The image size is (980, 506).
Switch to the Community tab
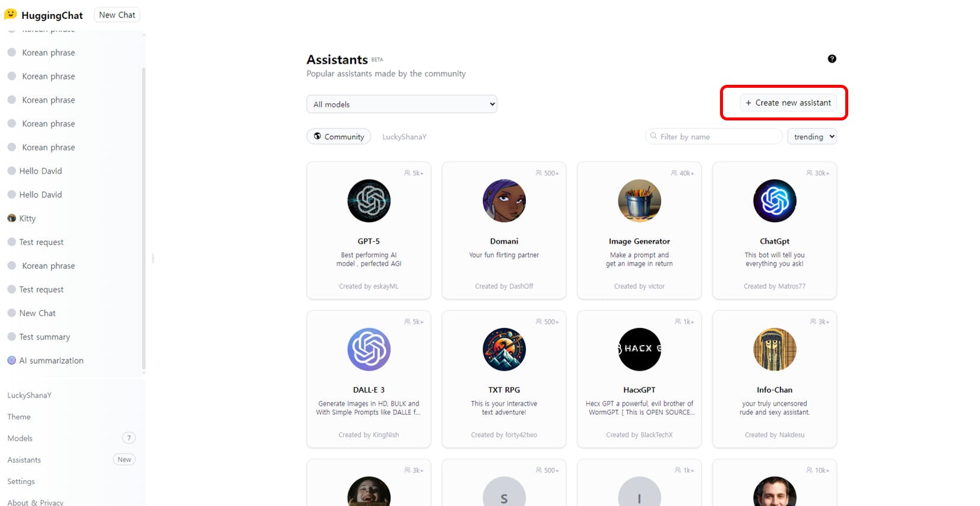pos(339,137)
